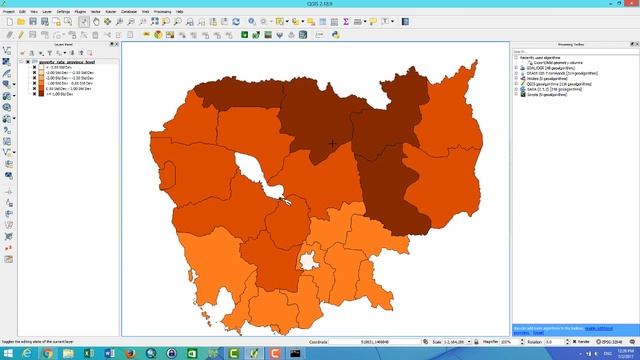Open the Vector menu
640x360 pixels.
point(96,12)
